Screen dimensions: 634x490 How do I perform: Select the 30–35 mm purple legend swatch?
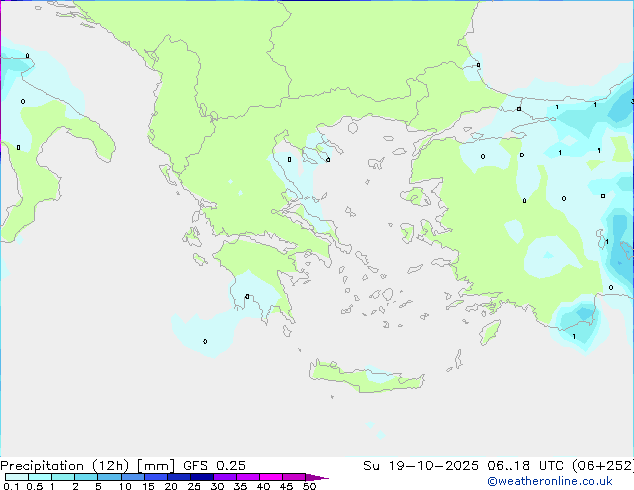225,477
